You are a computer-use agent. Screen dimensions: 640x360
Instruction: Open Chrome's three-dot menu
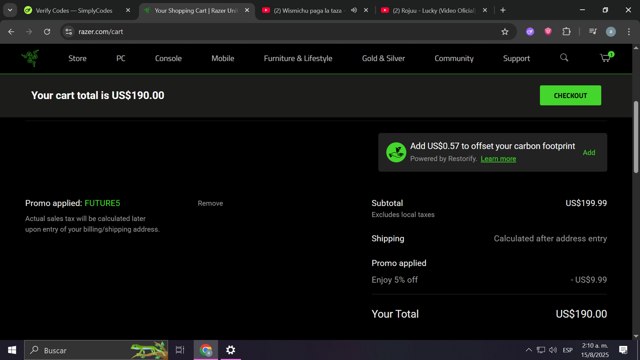point(629,31)
